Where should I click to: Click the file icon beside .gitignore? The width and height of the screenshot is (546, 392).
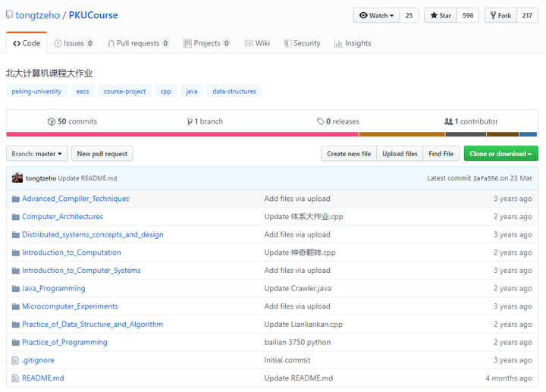(15, 360)
